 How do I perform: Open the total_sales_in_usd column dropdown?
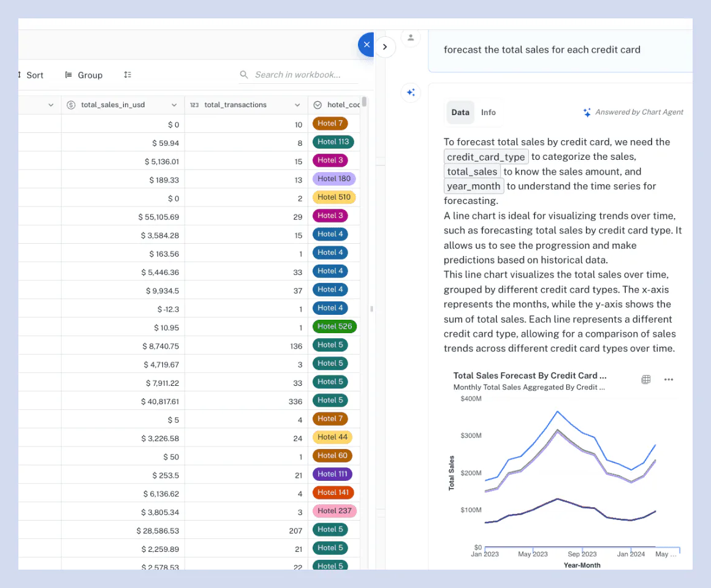(174, 105)
